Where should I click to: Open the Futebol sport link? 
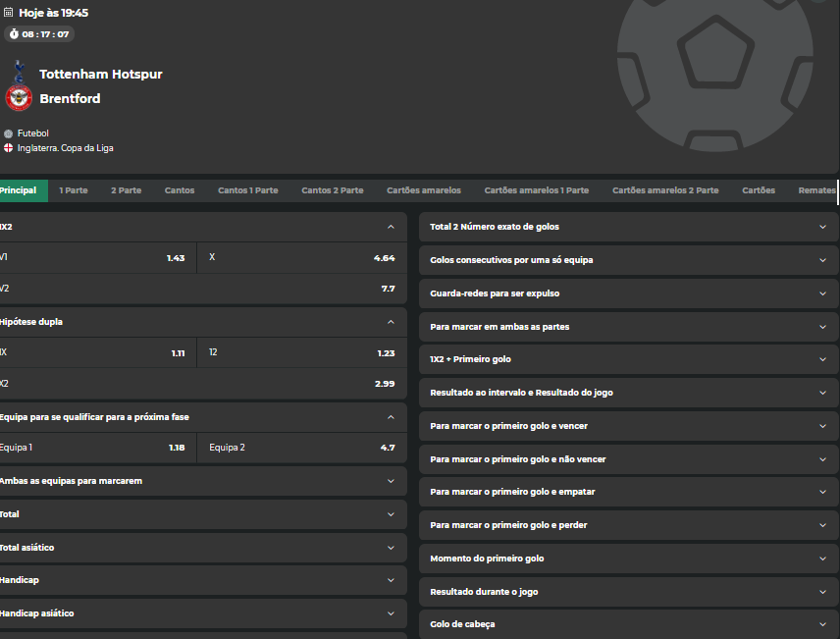pos(33,133)
